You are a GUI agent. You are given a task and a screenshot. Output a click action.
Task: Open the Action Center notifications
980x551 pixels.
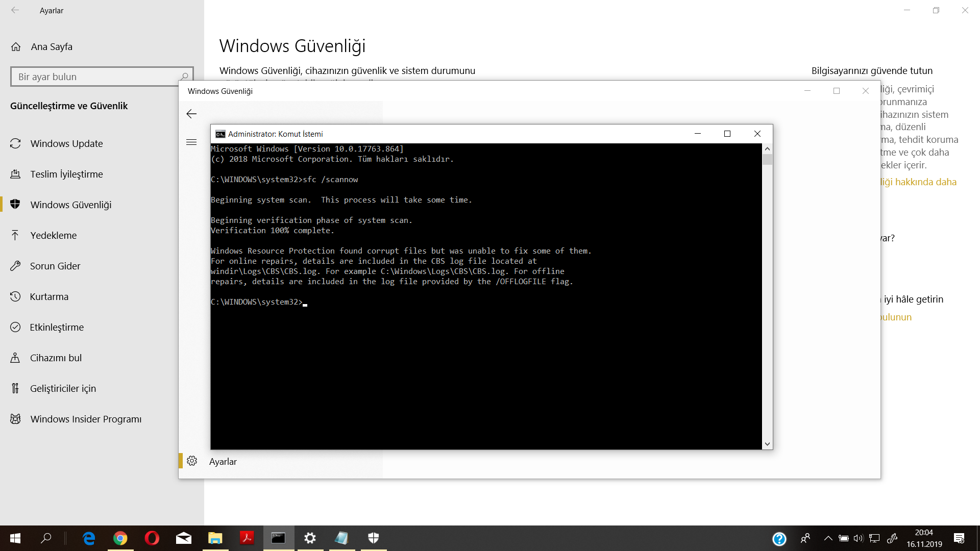959,538
